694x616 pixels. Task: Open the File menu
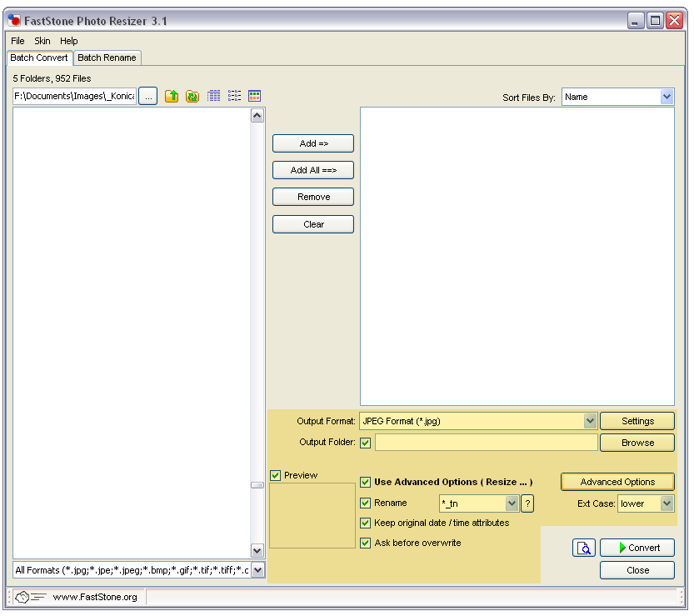17,41
